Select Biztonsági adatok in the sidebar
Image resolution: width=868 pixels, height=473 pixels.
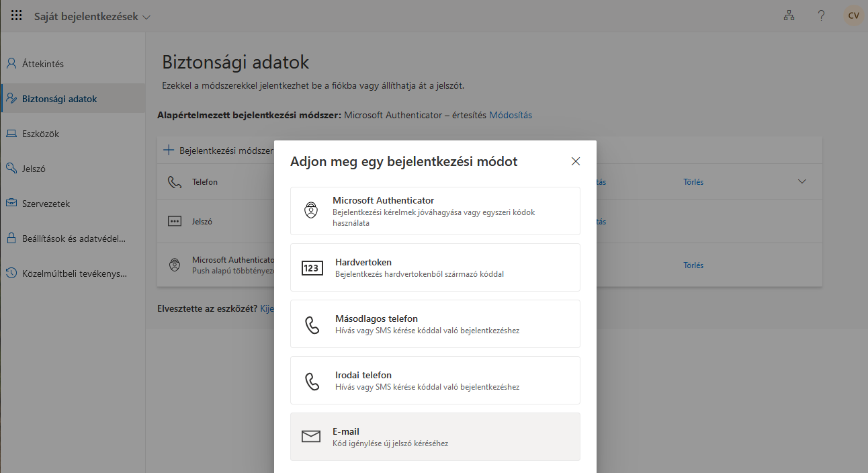pos(73,99)
